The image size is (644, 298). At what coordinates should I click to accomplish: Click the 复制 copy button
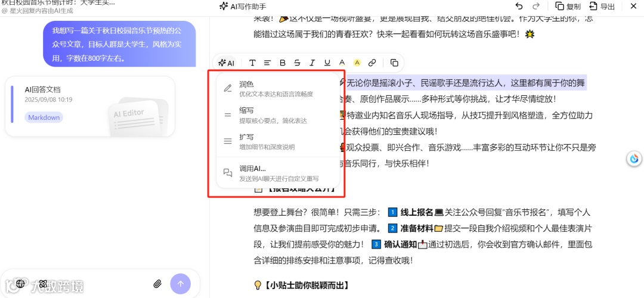tap(568, 6)
